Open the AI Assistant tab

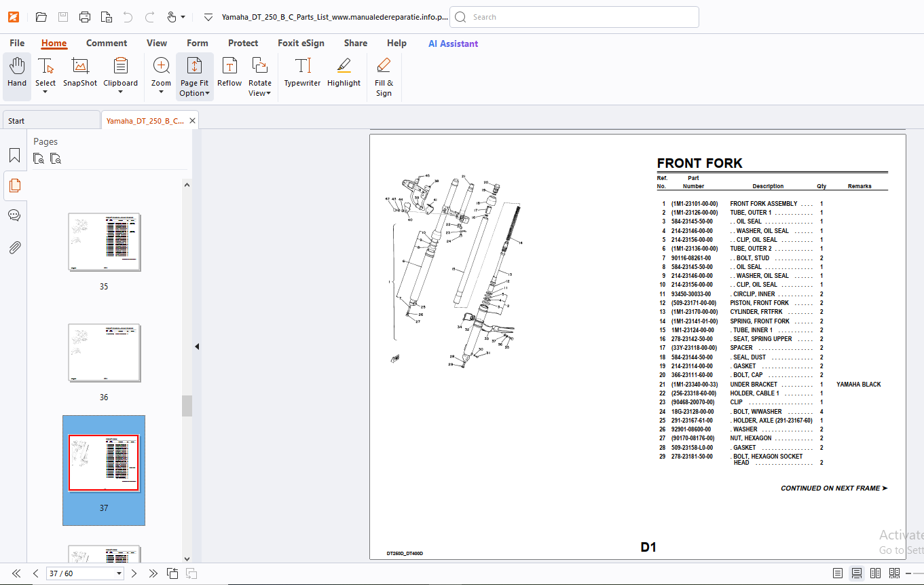[x=453, y=43]
